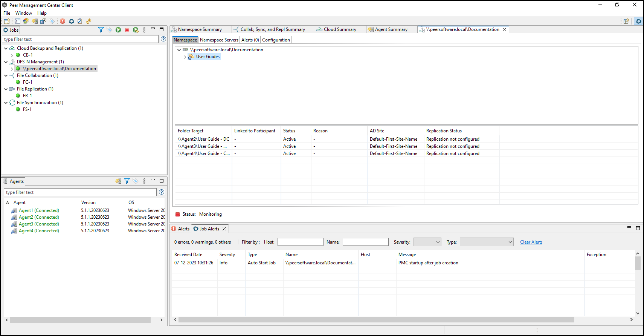Click the filter funnel in Agents panel

127,181
